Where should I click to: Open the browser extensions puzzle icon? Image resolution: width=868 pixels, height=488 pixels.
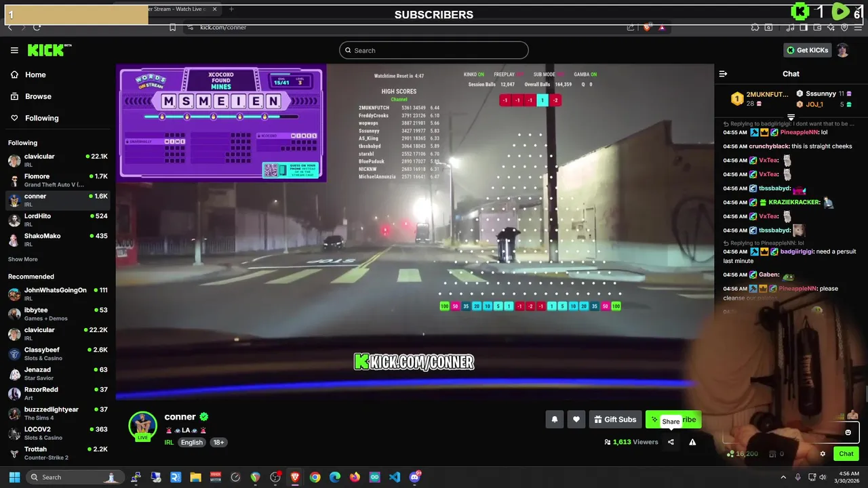pyautogui.click(x=755, y=27)
